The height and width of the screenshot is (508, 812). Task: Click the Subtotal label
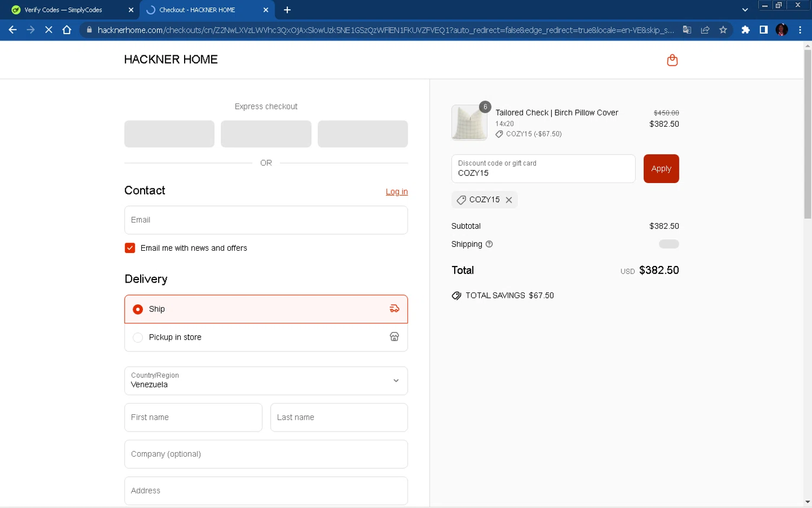coord(466,226)
